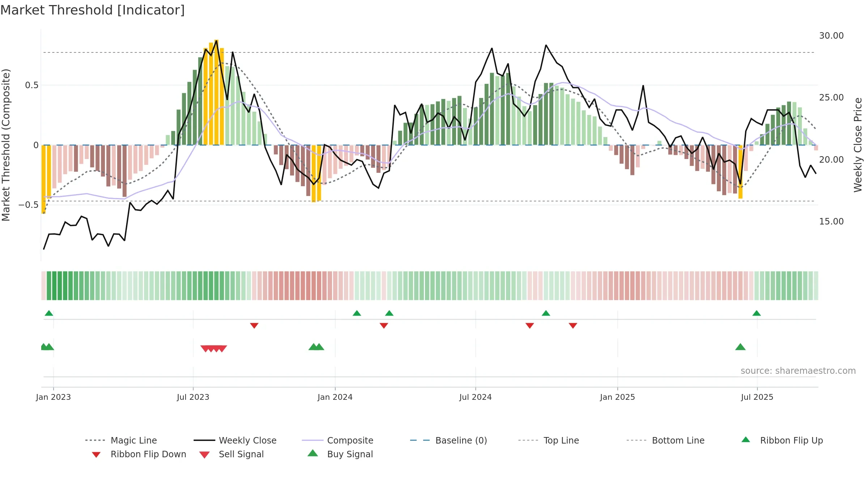This screenshot has width=868, height=488.
Task: Toggle the Ribbon Flip Down legend entry
Action: click(x=139, y=454)
